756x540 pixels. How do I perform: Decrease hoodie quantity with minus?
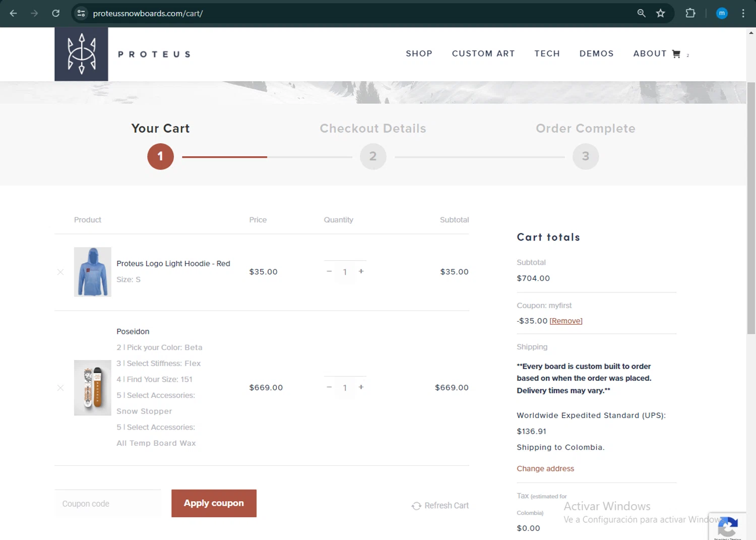point(329,271)
